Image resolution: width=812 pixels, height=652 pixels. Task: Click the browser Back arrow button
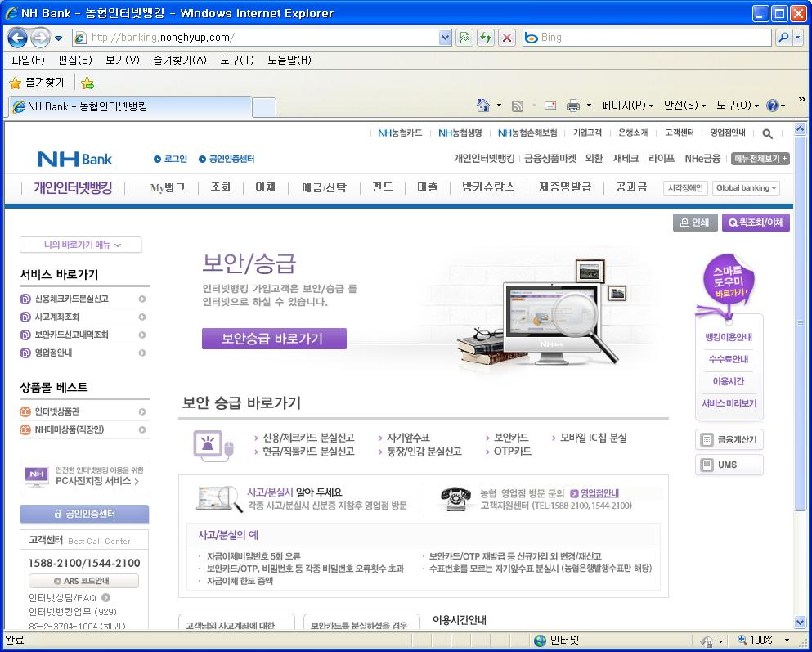point(17,38)
